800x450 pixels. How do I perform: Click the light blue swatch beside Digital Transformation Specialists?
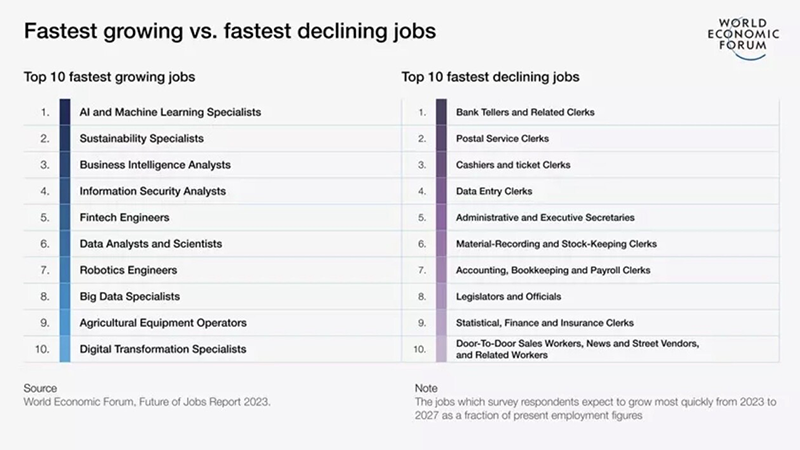click(65, 349)
